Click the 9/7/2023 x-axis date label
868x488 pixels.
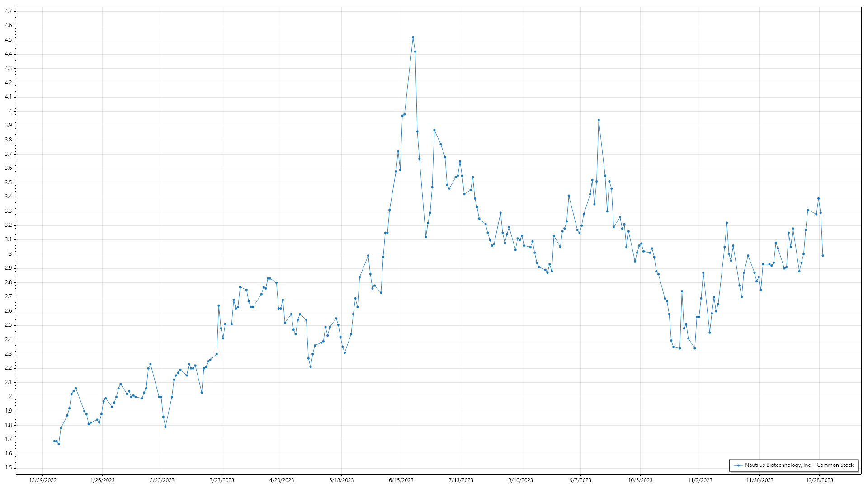coord(580,480)
